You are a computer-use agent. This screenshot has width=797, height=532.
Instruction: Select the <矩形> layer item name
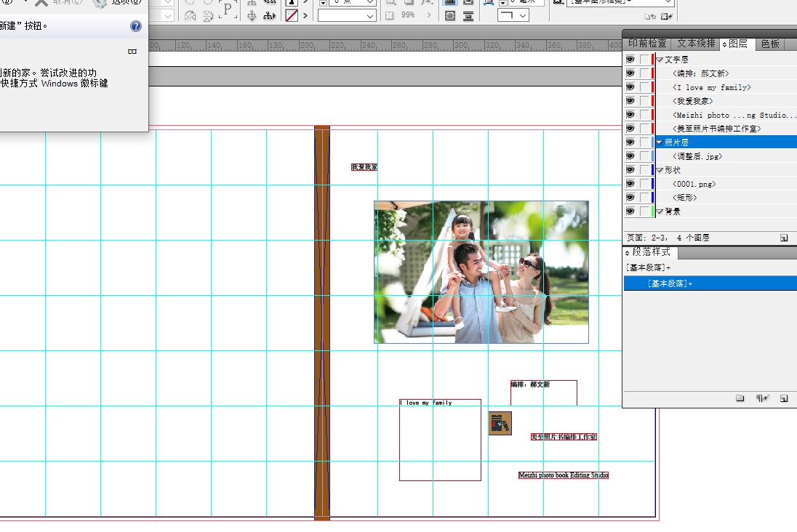(685, 198)
